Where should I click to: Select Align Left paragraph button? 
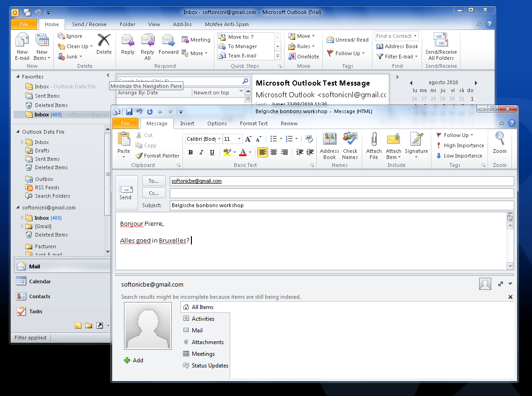(x=262, y=152)
